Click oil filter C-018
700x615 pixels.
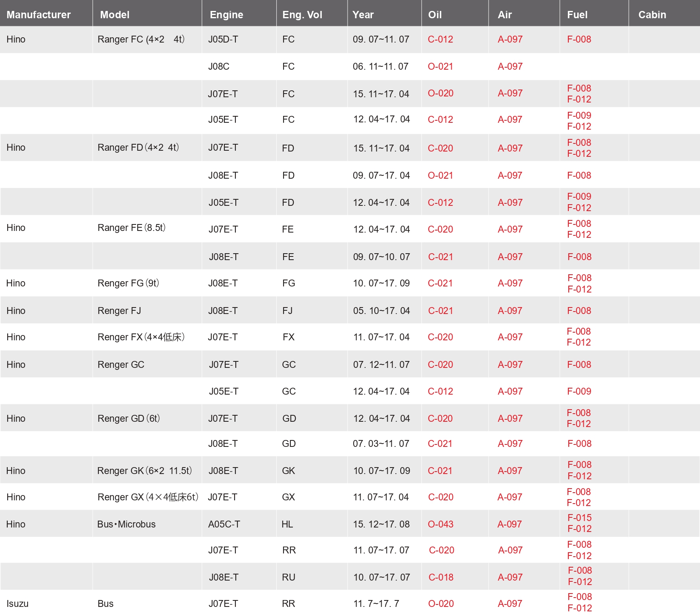click(441, 577)
